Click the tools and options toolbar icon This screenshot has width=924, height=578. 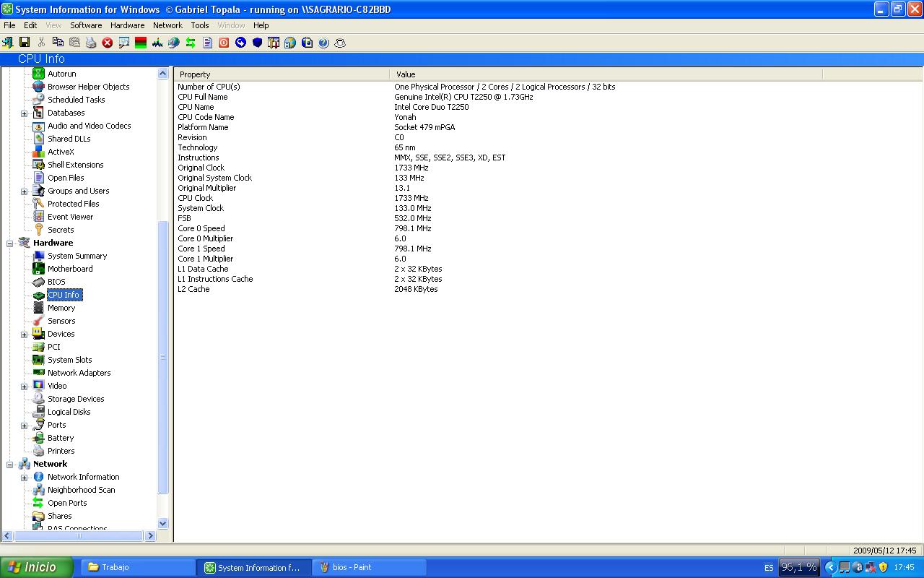[274, 43]
